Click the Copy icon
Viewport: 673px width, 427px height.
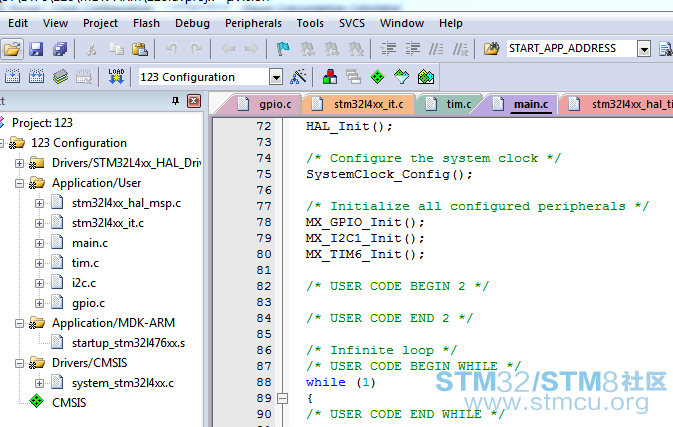(x=116, y=49)
